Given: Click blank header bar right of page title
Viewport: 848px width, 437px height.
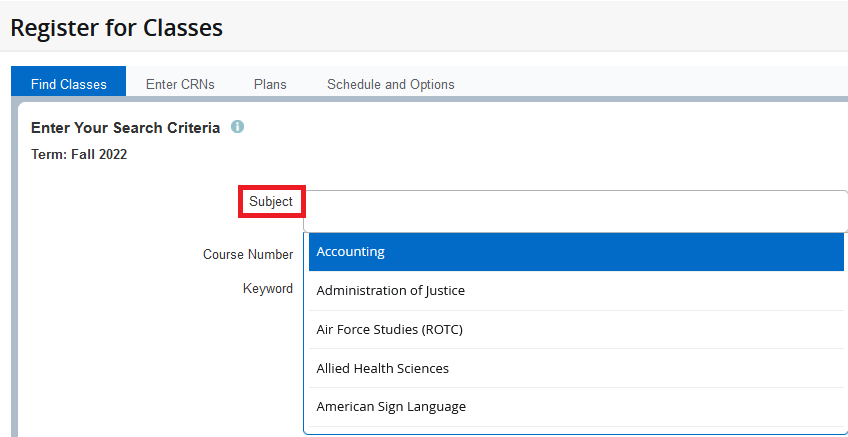Looking at the screenshot, I should click(535, 27).
